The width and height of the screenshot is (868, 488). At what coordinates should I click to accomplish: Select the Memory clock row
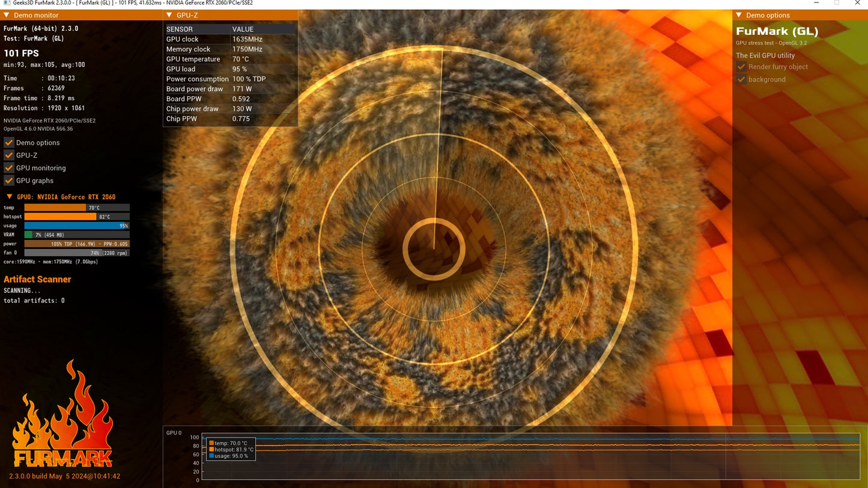231,49
